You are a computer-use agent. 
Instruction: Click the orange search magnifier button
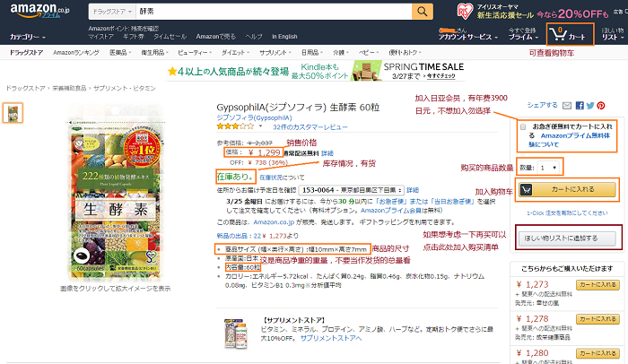423,12
